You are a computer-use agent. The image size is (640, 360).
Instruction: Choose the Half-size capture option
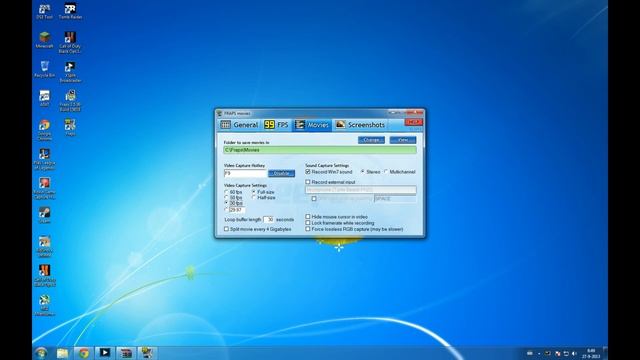(254, 198)
